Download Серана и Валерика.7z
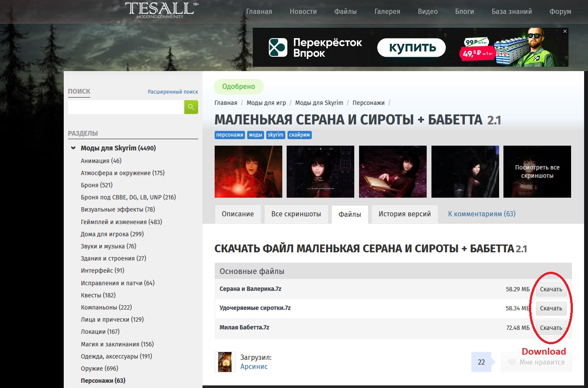This screenshot has height=388, width=588. 551,289
